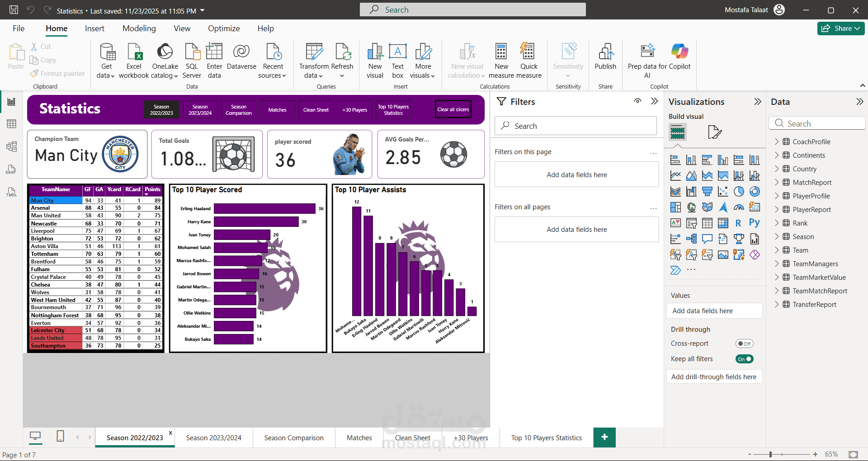The image size is (868, 461).
Task: Switch to the Optimize ribbon tab
Action: [224, 28]
